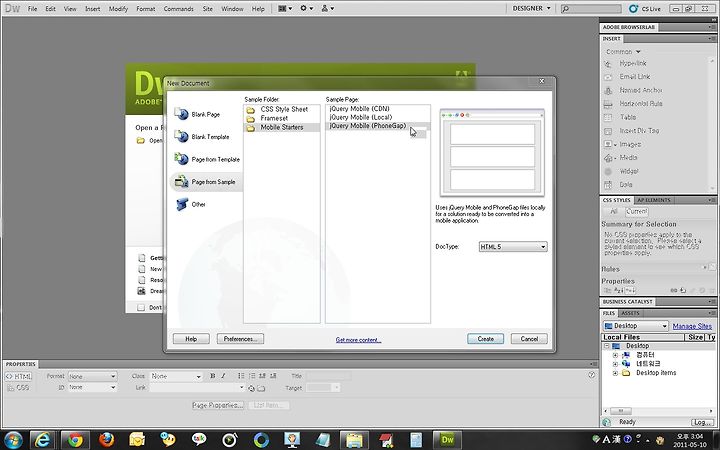Insert Named Anchor from Insert panel

click(x=641, y=90)
